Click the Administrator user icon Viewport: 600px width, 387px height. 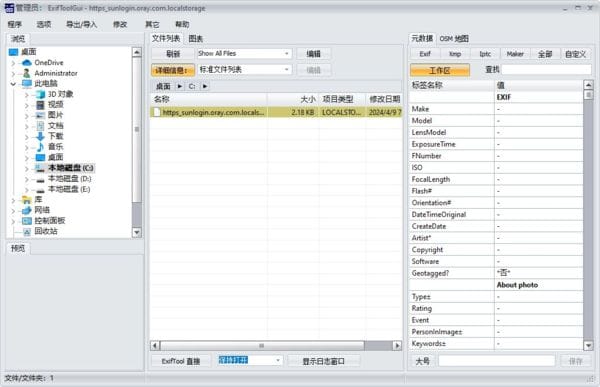(x=27, y=73)
